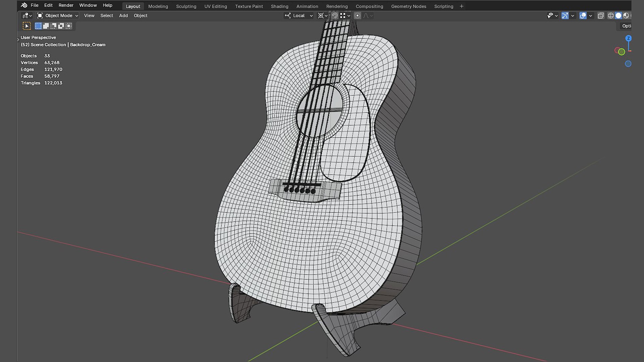
Task: Open the overlays options dropdown arrow
Action: pos(590,16)
